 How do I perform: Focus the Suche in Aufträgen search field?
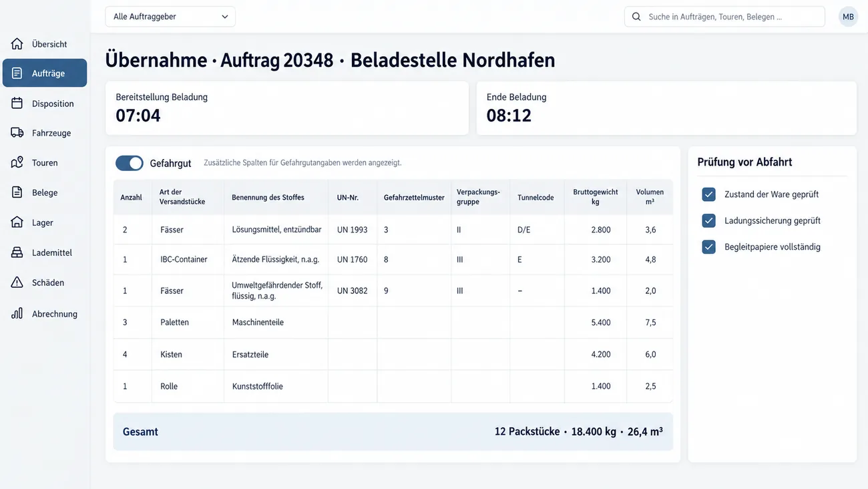tap(724, 17)
